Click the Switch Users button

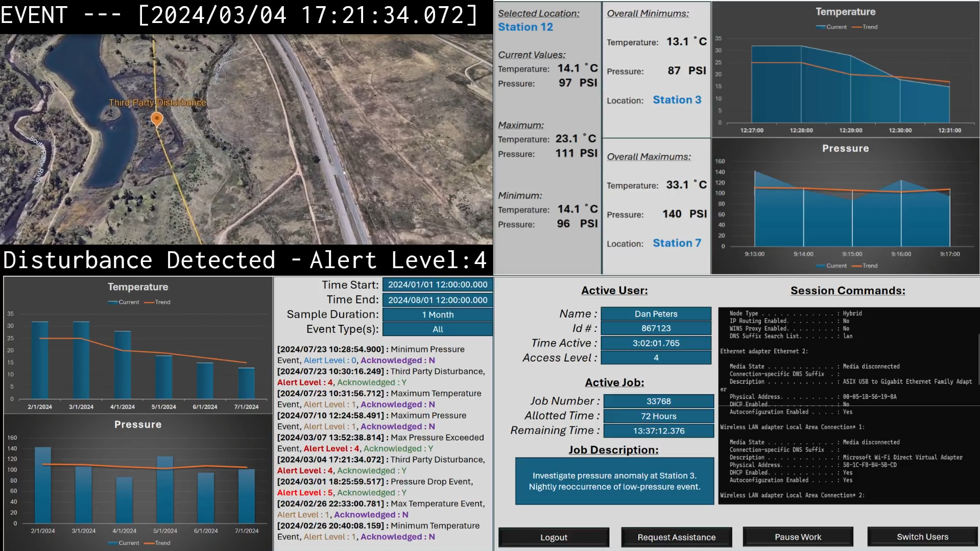[922, 537]
